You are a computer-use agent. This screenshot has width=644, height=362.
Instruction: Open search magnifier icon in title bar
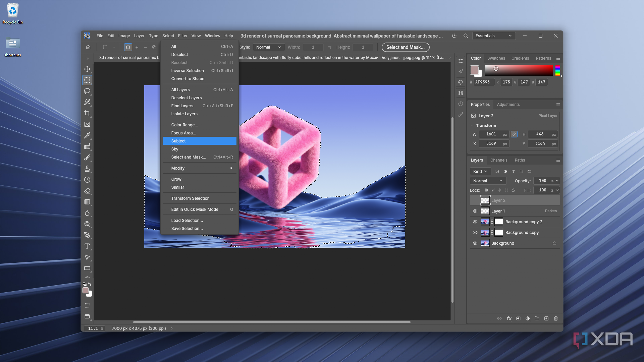(466, 36)
